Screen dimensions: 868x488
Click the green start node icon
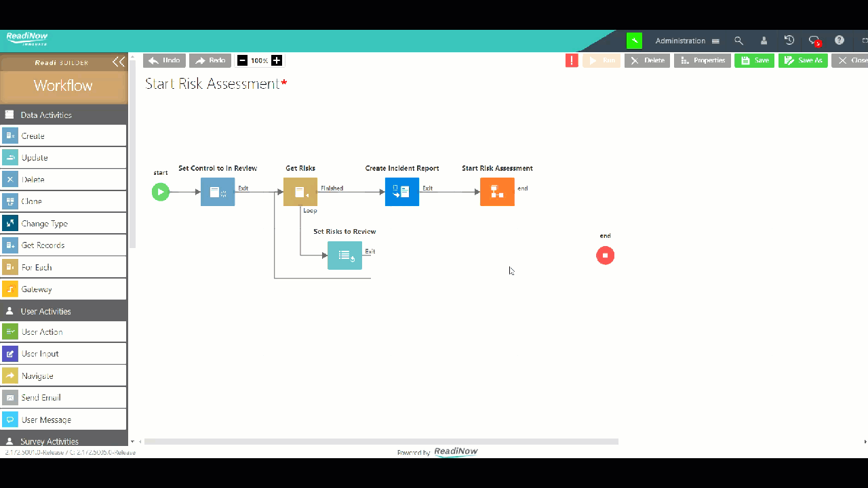(x=160, y=192)
